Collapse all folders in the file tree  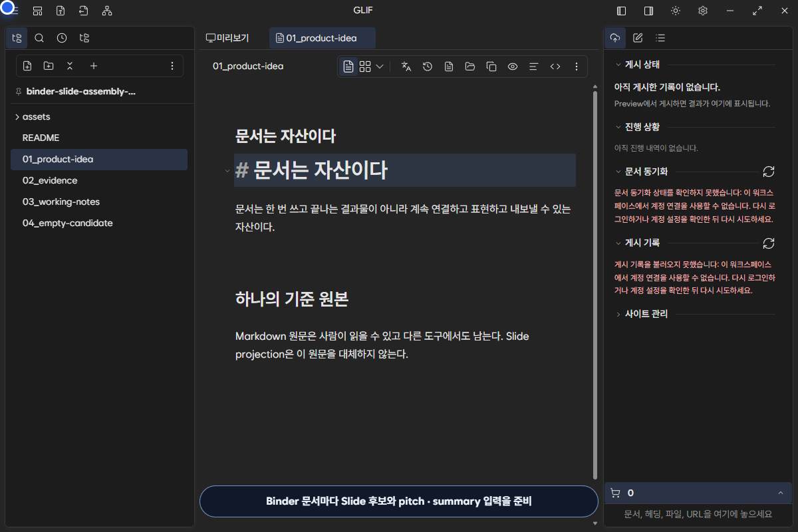point(70,66)
